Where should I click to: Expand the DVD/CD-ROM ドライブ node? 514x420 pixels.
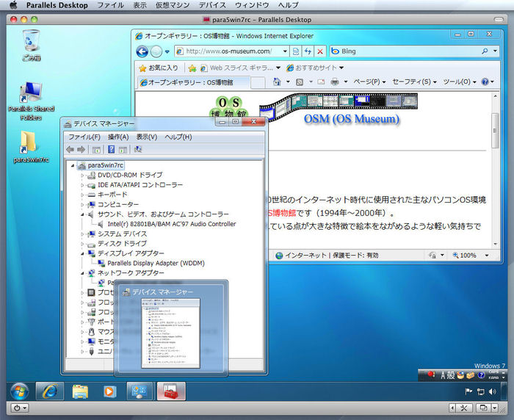82,175
